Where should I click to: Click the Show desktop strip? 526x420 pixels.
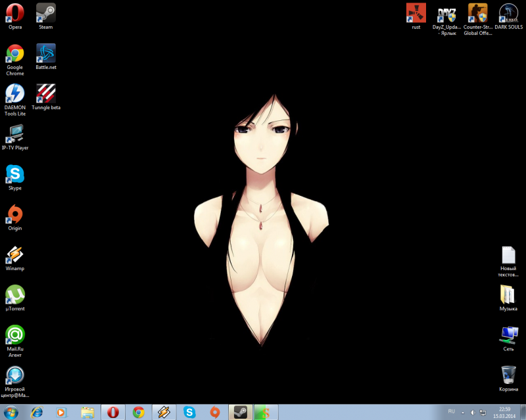[523, 412]
